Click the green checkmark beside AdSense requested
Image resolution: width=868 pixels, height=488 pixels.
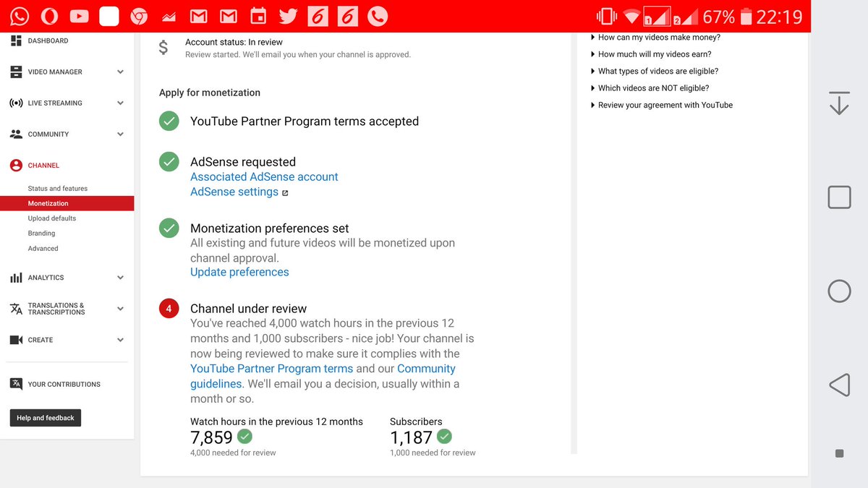(x=169, y=162)
